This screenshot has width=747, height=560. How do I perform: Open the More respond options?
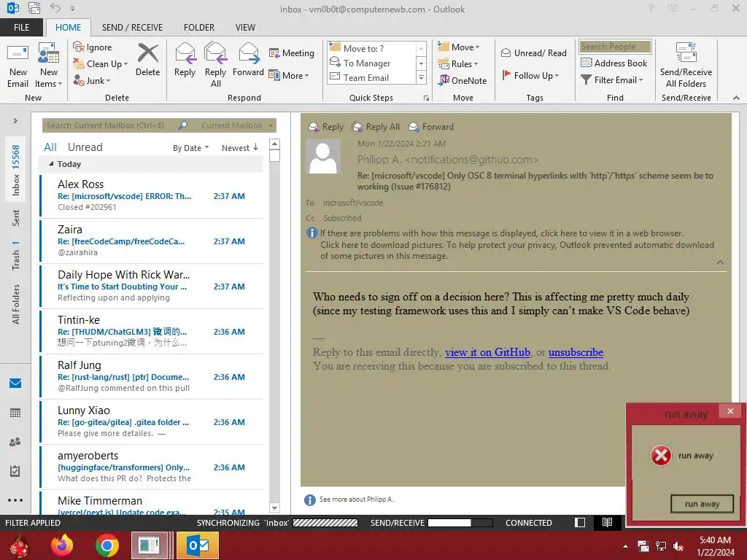point(289,75)
